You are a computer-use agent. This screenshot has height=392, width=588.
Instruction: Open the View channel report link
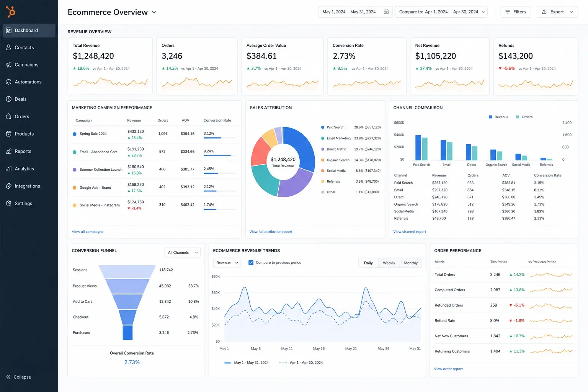(x=410, y=232)
